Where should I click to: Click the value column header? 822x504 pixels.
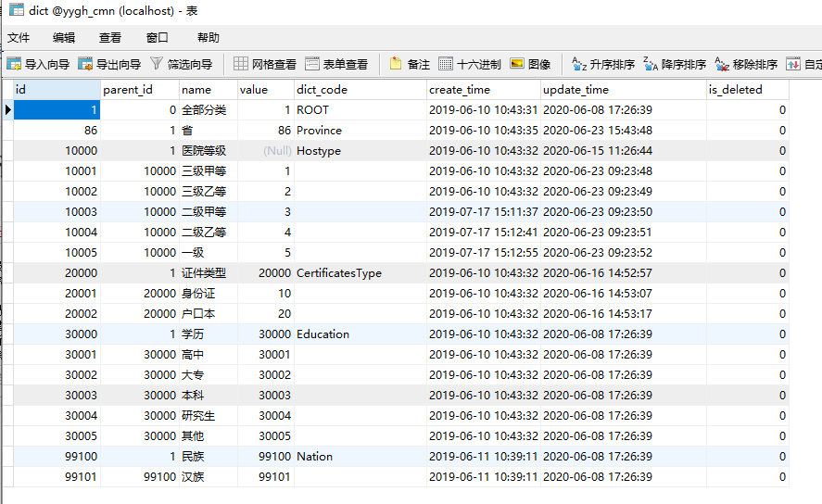(266, 90)
